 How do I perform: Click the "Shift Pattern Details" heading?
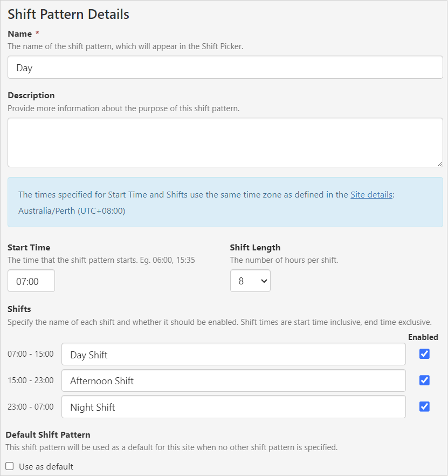(x=68, y=14)
